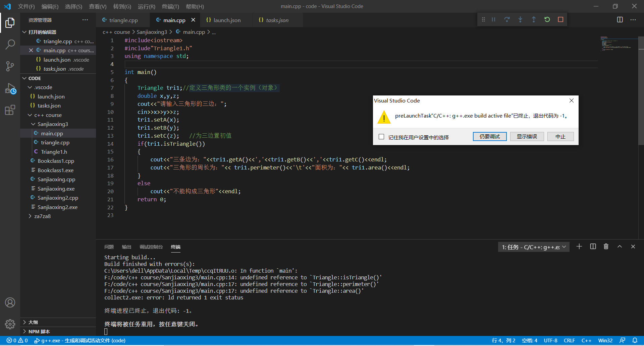Open the Extensions view
Viewport: 644px width, 346px height.
click(x=10, y=110)
